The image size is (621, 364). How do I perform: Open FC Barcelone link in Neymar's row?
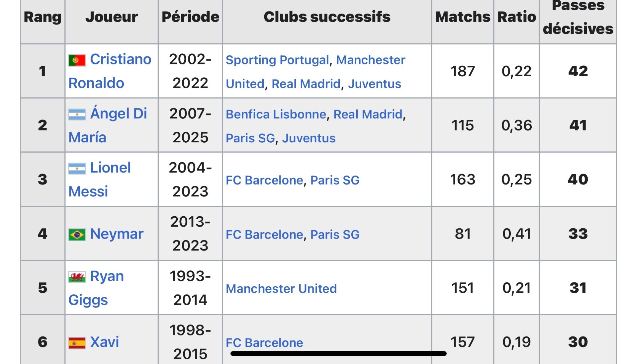264,235
